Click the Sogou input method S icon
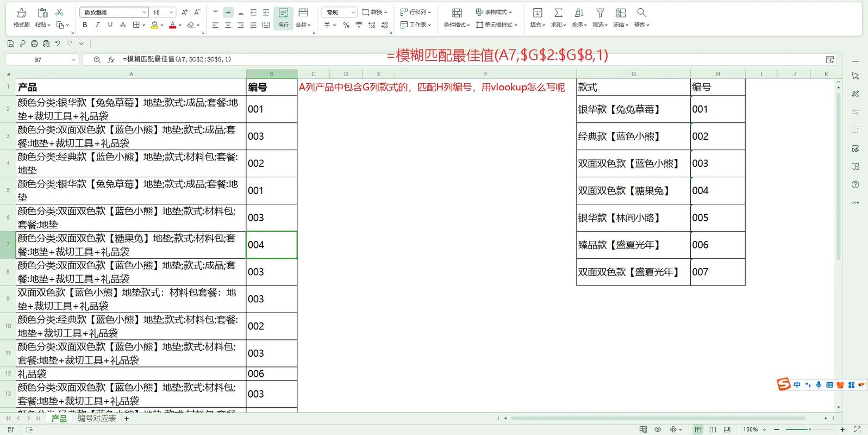Viewport: 868px width, 435px height. click(783, 384)
